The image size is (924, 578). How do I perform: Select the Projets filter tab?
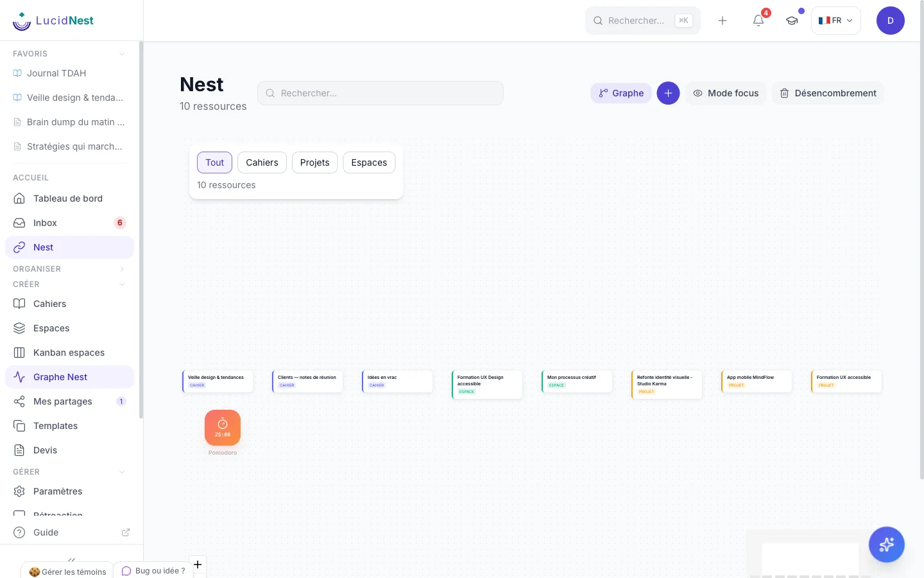tap(314, 162)
